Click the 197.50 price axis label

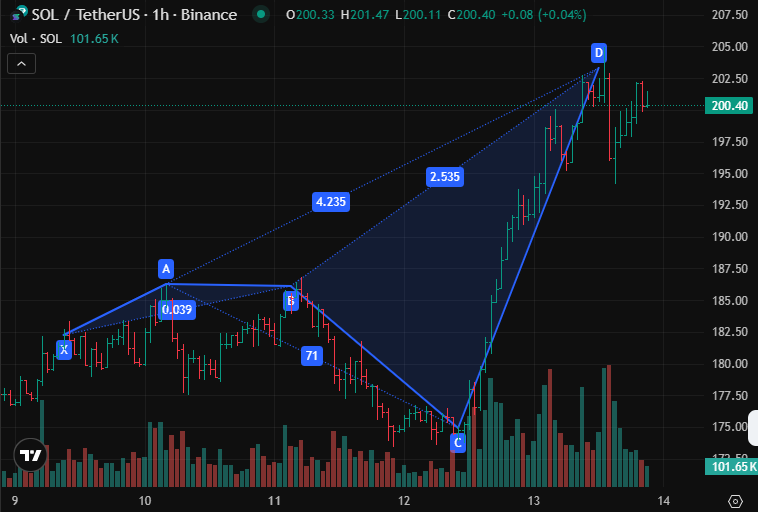[x=729, y=142]
